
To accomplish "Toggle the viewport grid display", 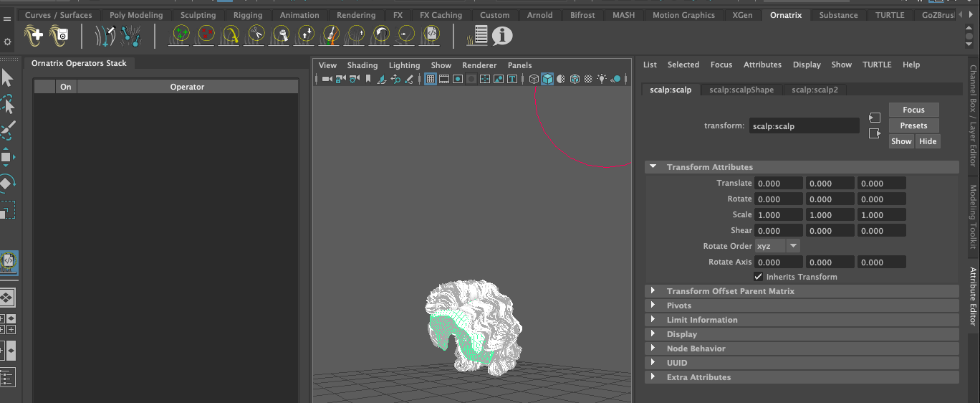I will click(x=431, y=79).
